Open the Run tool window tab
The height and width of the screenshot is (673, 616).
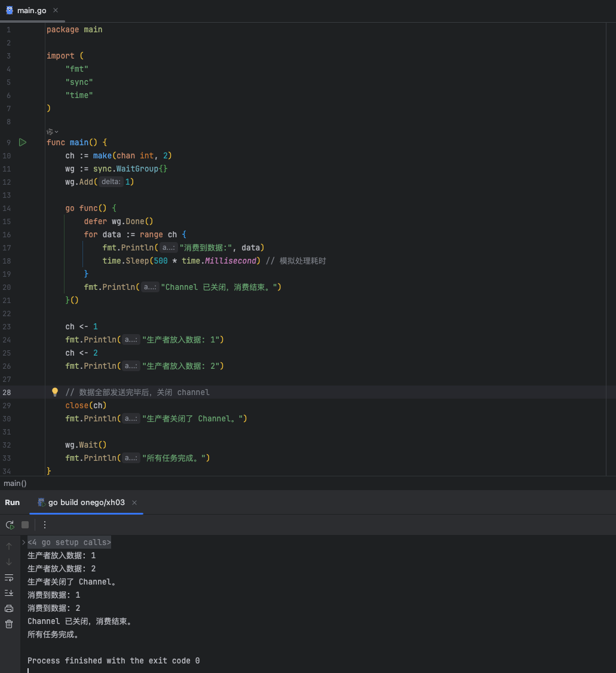click(x=13, y=503)
